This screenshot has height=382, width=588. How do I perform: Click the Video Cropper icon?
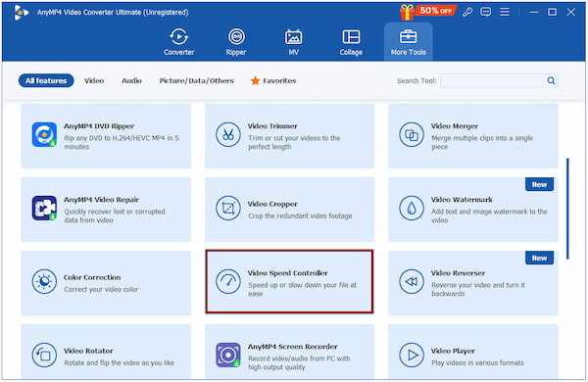pos(228,208)
